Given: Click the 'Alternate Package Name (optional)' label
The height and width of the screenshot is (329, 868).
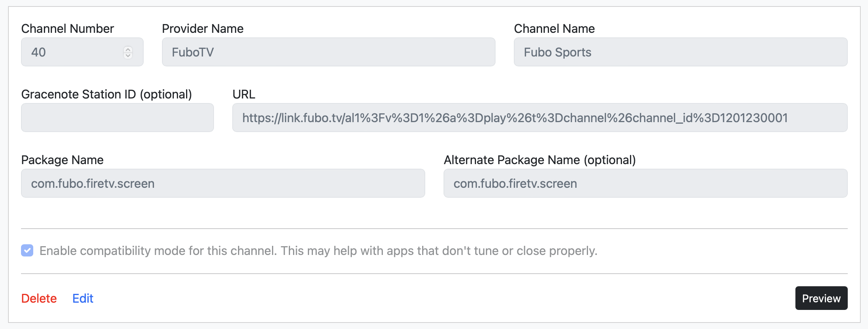Looking at the screenshot, I should pos(539,160).
